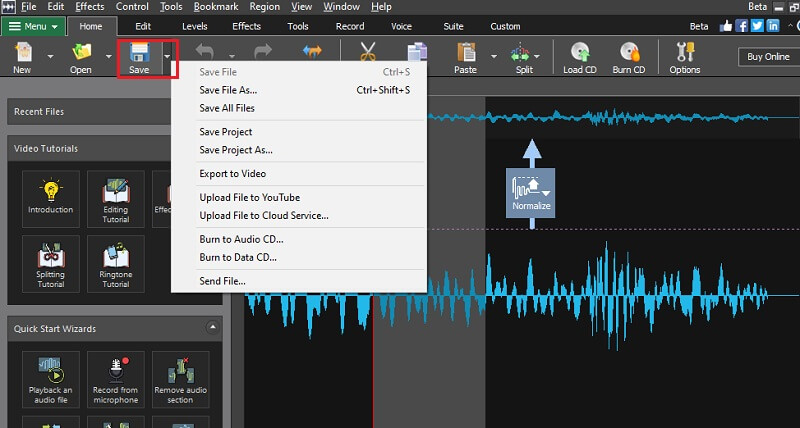800x428 pixels.
Task: Open the Ringtone Tutorial video
Action: point(115,262)
